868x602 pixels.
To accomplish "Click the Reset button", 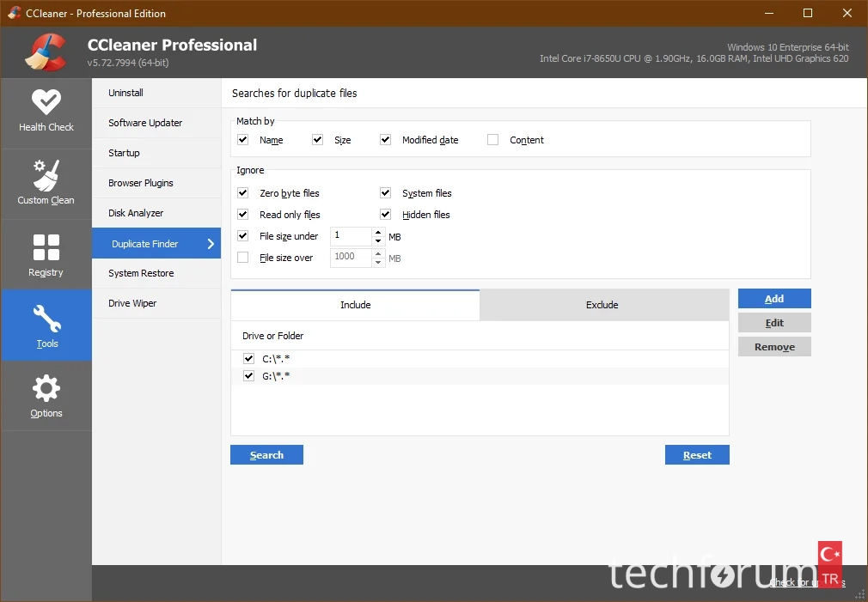I will point(697,455).
